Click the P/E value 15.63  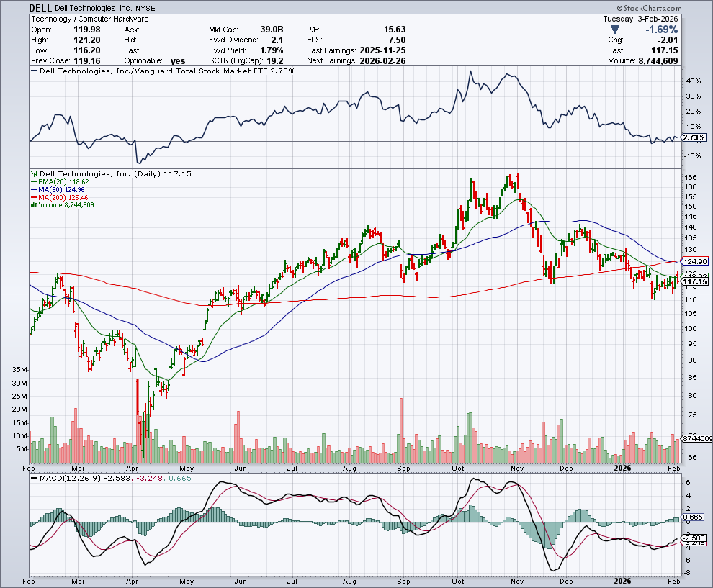pos(394,30)
